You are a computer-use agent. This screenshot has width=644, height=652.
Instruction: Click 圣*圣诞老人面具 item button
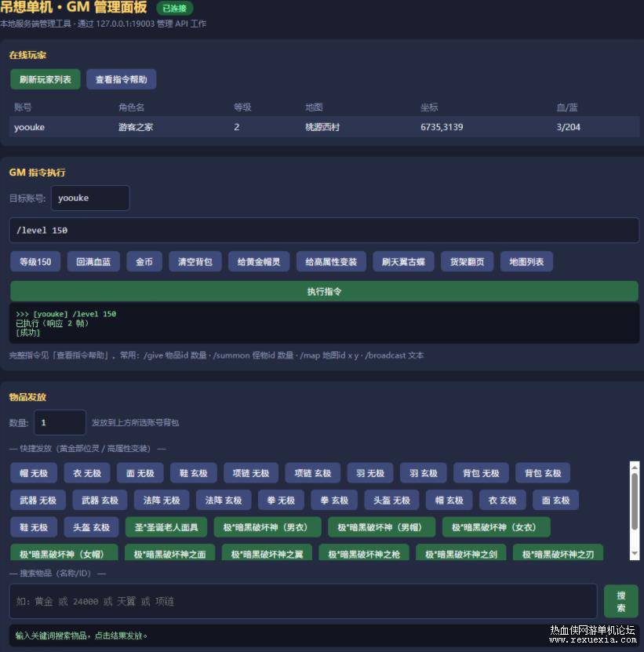tap(166, 526)
